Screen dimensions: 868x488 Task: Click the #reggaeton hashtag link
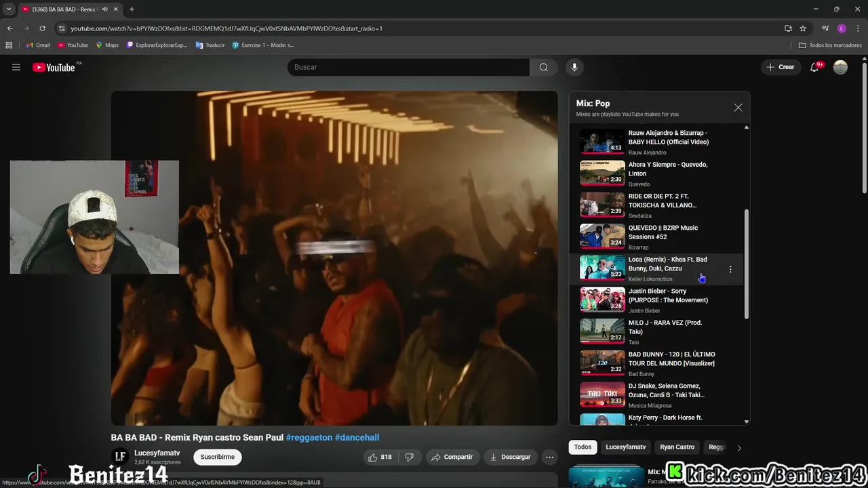309,438
